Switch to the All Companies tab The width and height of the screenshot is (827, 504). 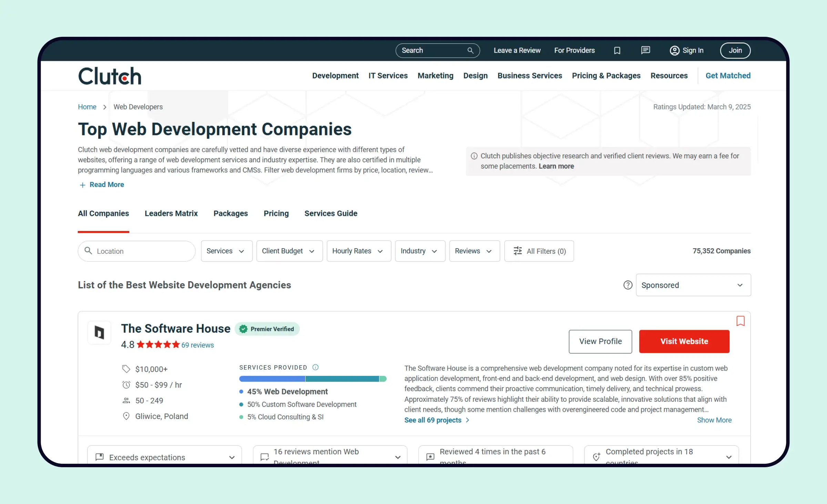pyautogui.click(x=103, y=213)
